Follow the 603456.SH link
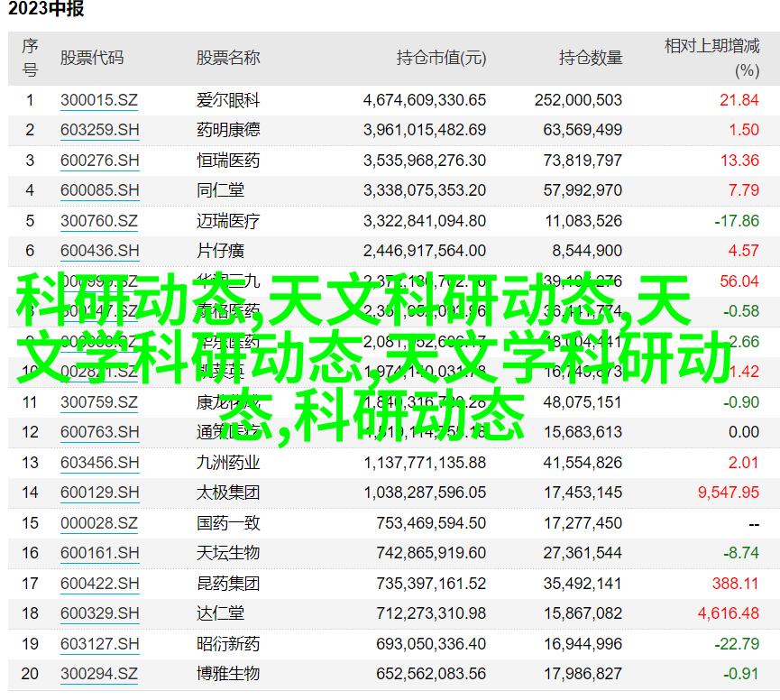The height and width of the screenshot is (700, 780). pyautogui.click(x=99, y=463)
